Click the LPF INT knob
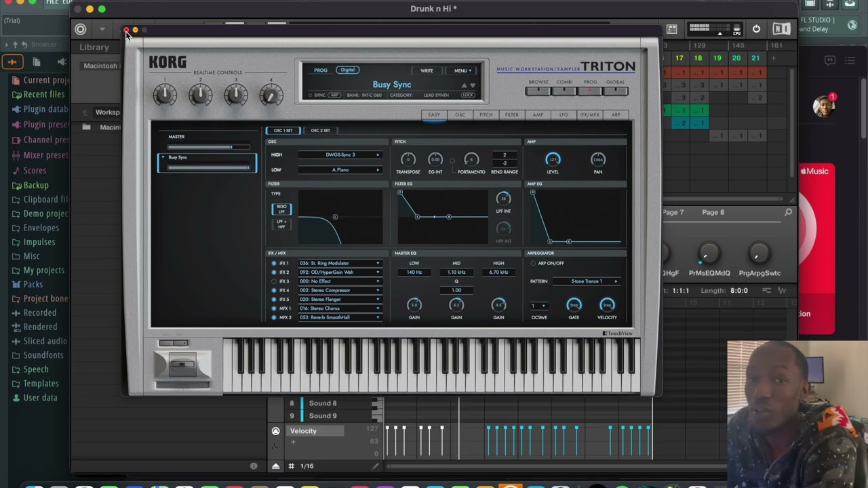 point(503,199)
